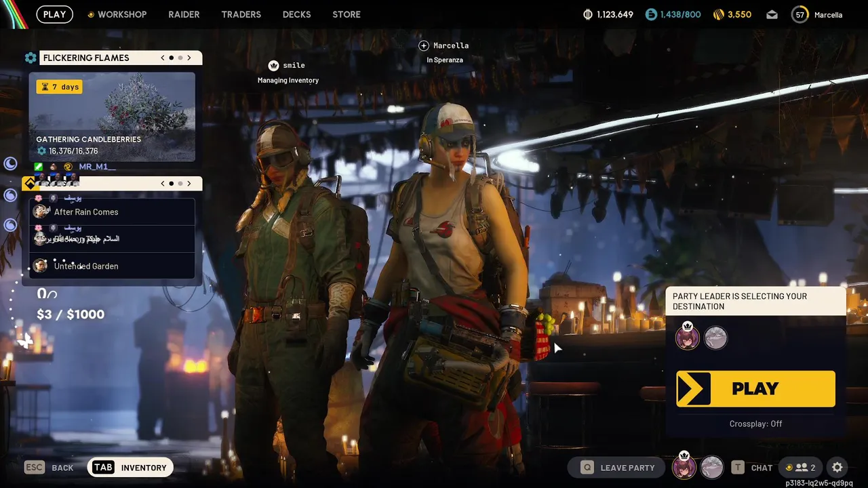The image size is (868, 488).
Task: Click the gold Raider Tokens icon 3,550
Action: (719, 14)
